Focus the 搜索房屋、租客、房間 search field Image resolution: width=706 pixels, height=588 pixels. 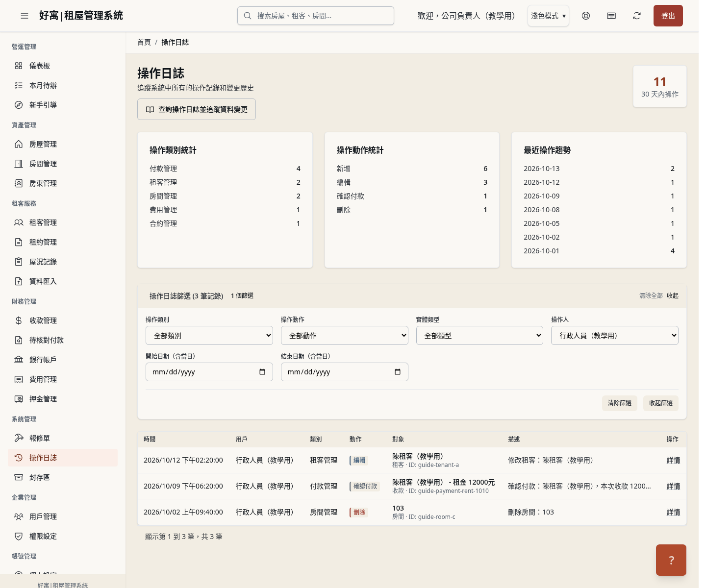(316, 16)
